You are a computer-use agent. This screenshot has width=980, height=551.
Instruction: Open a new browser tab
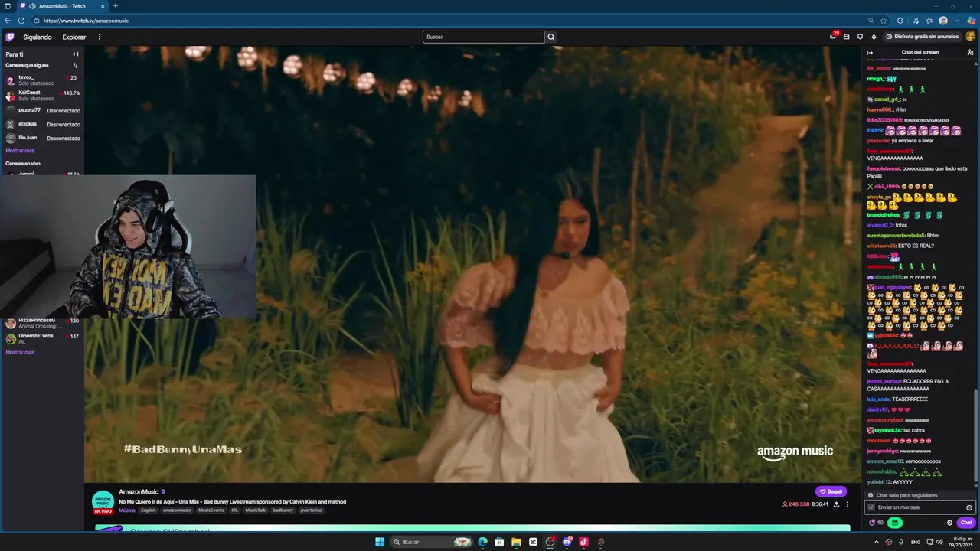116,6
